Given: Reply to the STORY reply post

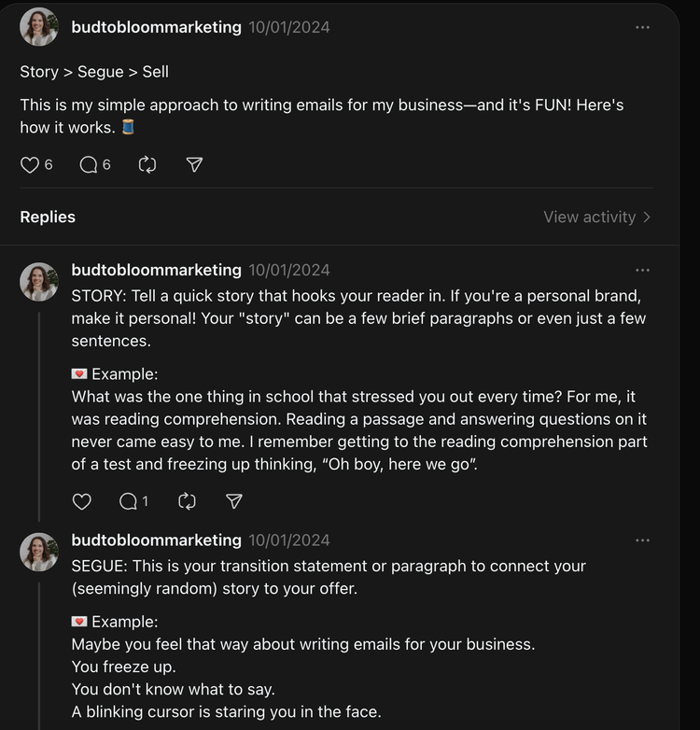Looking at the screenshot, I should pyautogui.click(x=129, y=502).
